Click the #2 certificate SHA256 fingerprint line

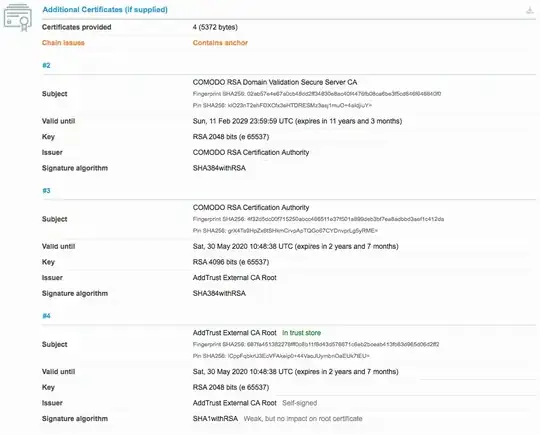pos(317,94)
